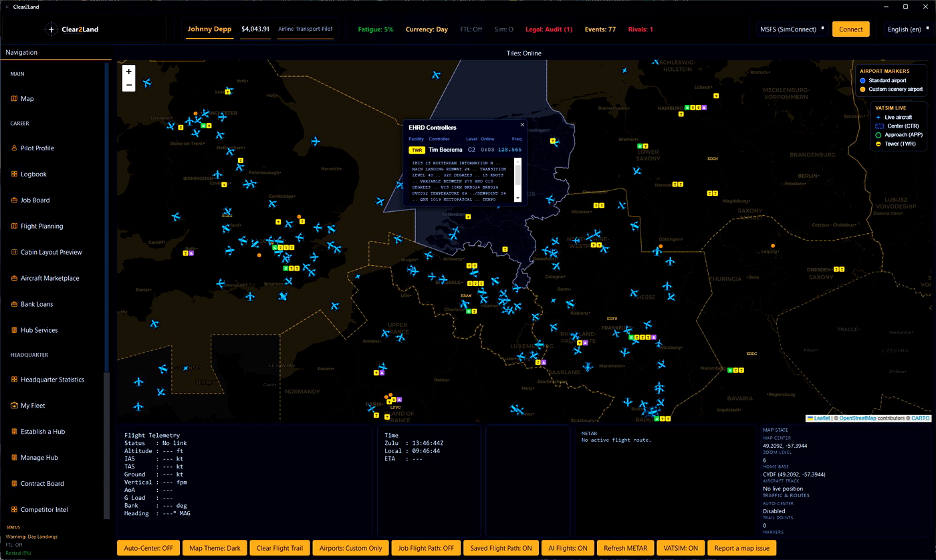Image resolution: width=936 pixels, height=560 pixels.
Task: Click the Navigation panel header
Action: click(x=55, y=53)
